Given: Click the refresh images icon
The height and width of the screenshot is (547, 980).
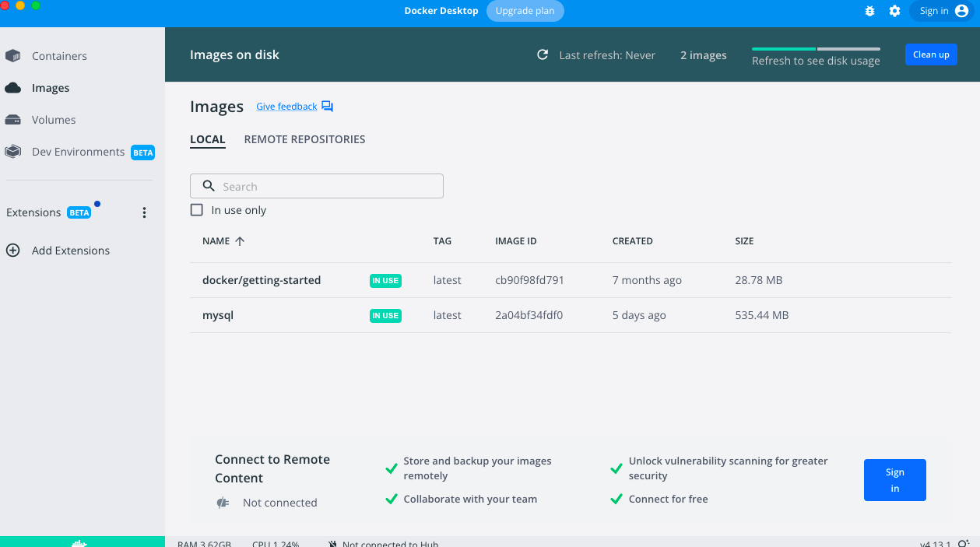Looking at the screenshot, I should pyautogui.click(x=543, y=55).
